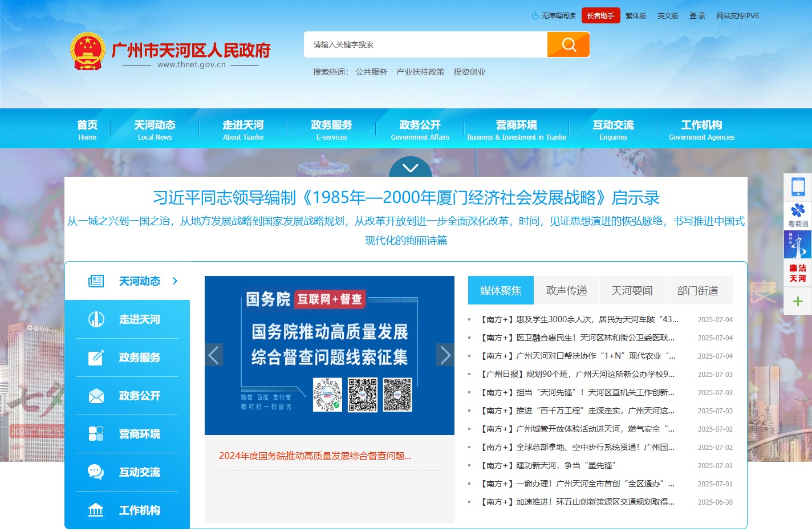Viewport: 812px width, 532px height.
Task: Open the 走进天河 About Tianhe menu
Action: [x=243, y=129]
